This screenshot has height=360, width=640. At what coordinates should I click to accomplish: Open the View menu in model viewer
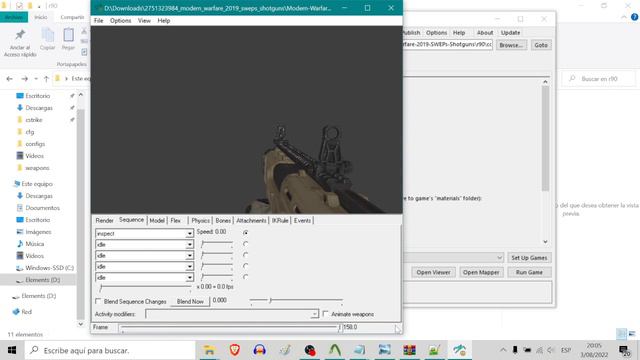pyautogui.click(x=144, y=20)
